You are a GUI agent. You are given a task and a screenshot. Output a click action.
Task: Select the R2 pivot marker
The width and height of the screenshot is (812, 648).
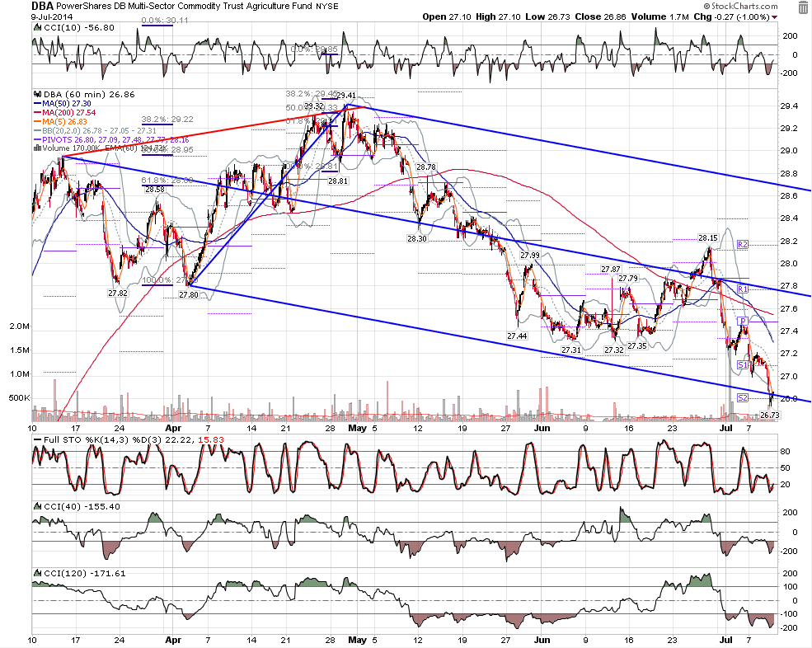tap(743, 245)
